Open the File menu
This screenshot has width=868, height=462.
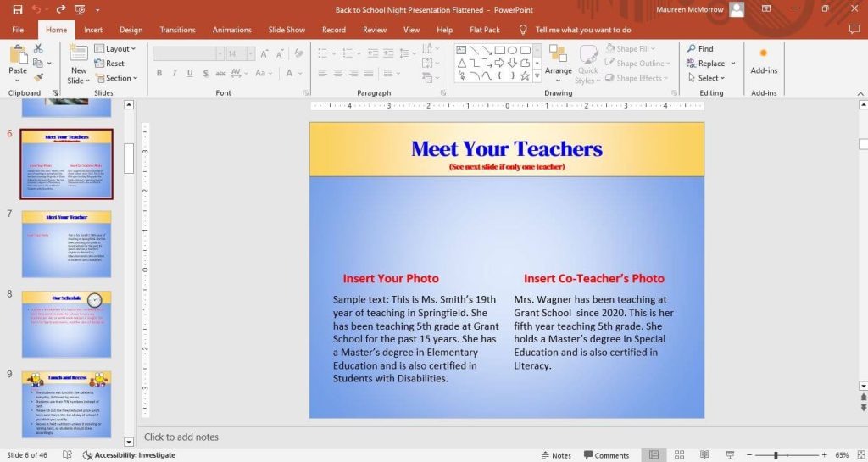(18, 30)
